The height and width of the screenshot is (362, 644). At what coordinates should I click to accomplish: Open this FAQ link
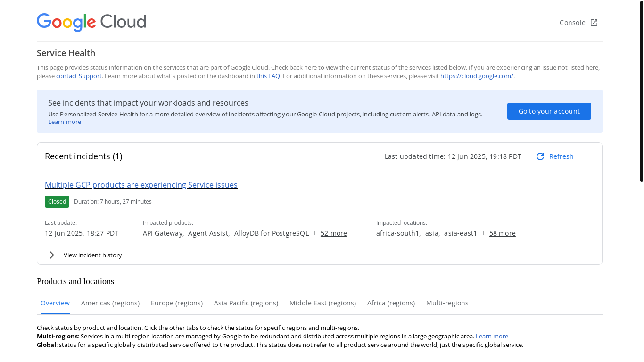point(268,76)
